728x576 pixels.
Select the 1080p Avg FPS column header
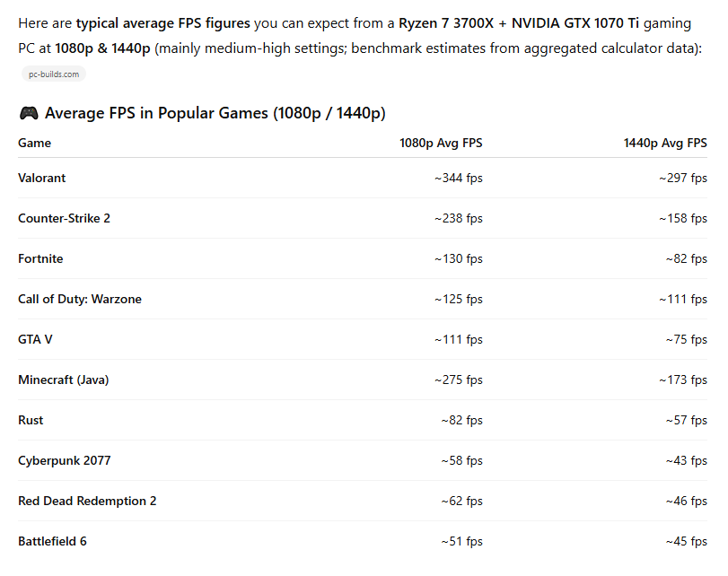click(441, 143)
